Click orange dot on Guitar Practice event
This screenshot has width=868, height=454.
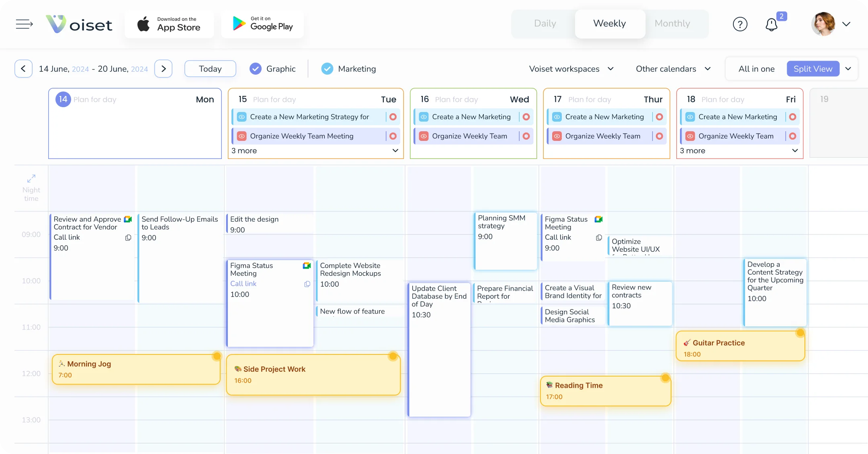coord(800,332)
